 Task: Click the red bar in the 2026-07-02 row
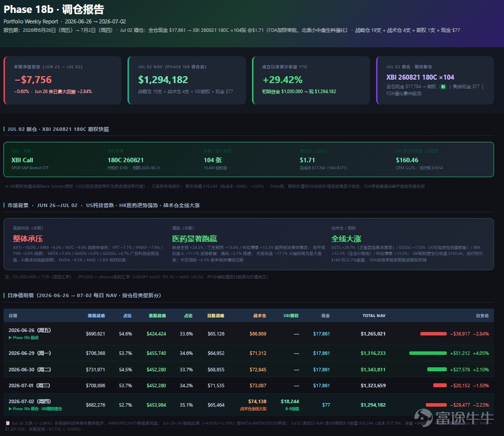pyautogui.click(x=436, y=405)
